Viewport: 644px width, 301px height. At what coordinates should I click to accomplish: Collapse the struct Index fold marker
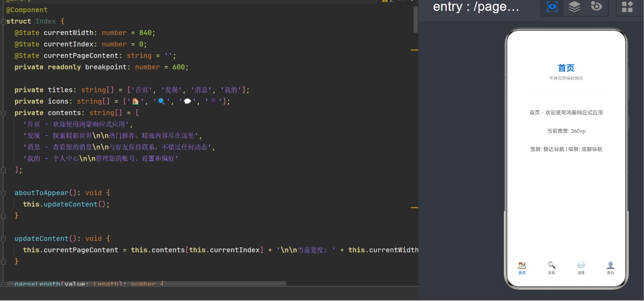3,22
